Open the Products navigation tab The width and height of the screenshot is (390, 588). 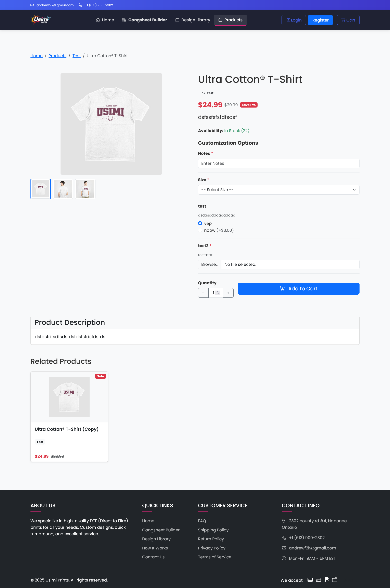coord(230,20)
